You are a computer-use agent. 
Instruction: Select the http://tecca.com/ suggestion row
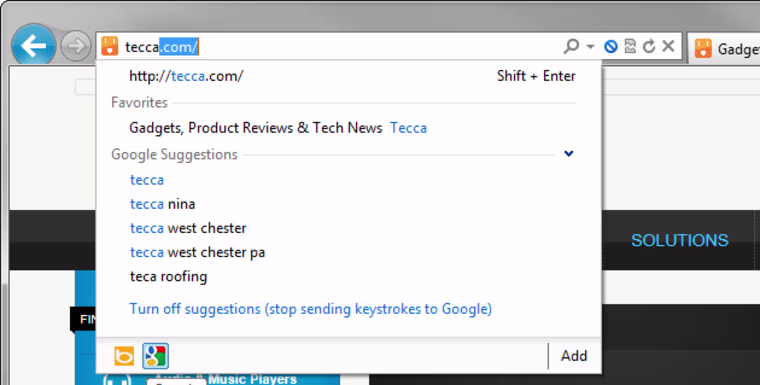[349, 76]
